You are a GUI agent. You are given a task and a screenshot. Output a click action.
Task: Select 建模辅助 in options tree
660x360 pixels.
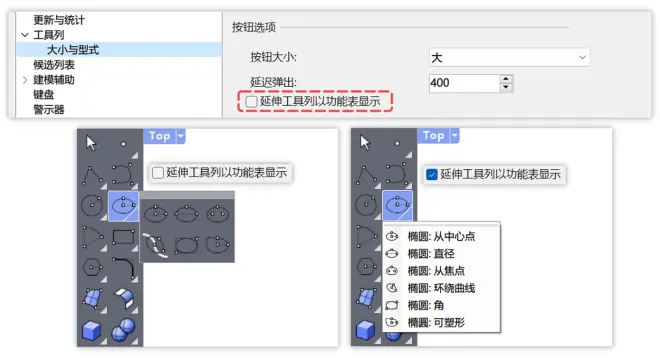click(x=54, y=80)
